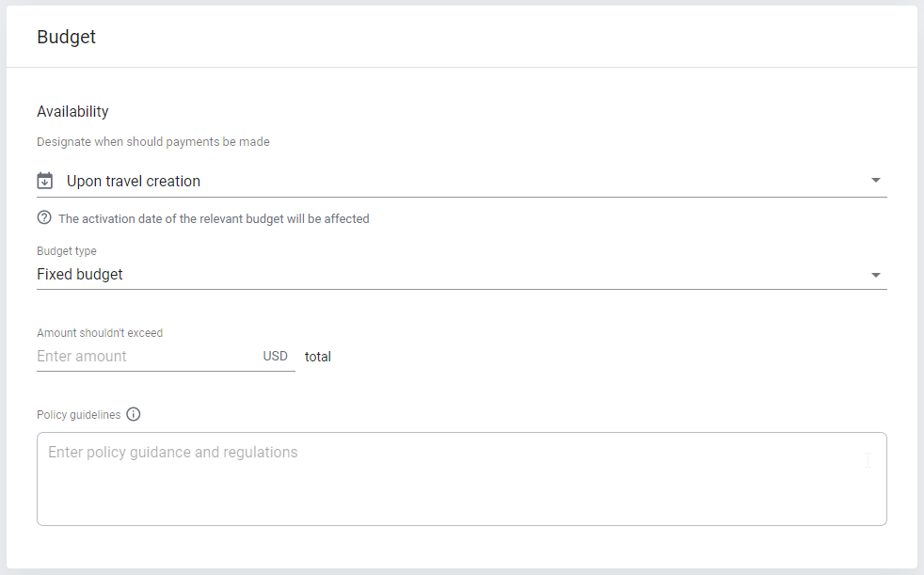The height and width of the screenshot is (575, 924).
Task: Select the Upon travel creation combo box
Action: (x=461, y=181)
